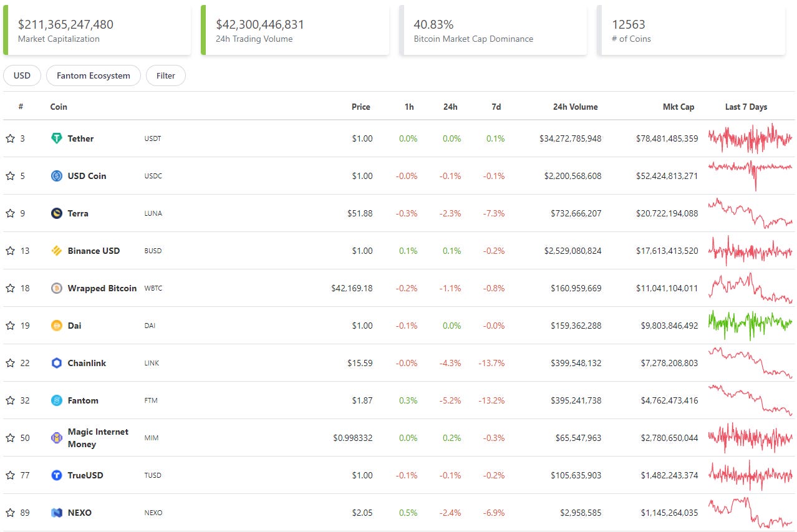
Task: Open the USD currency selector
Action: pos(22,75)
